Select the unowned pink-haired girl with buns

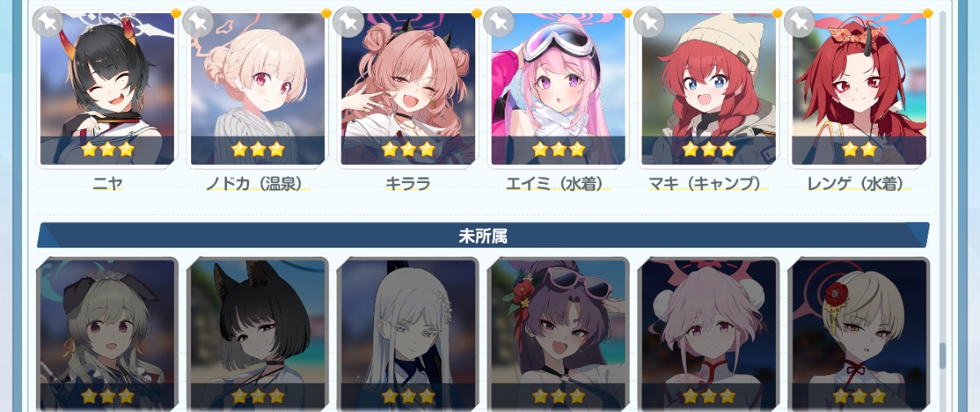tap(709, 334)
